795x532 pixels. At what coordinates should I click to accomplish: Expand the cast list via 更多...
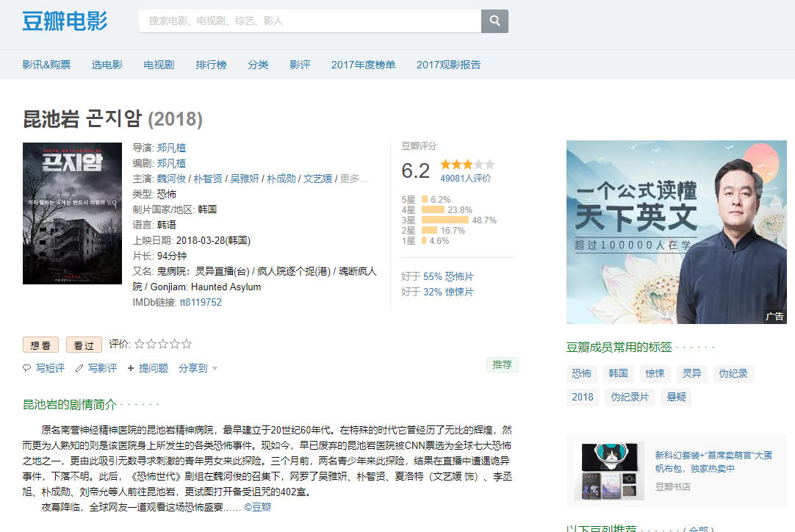coord(353,179)
